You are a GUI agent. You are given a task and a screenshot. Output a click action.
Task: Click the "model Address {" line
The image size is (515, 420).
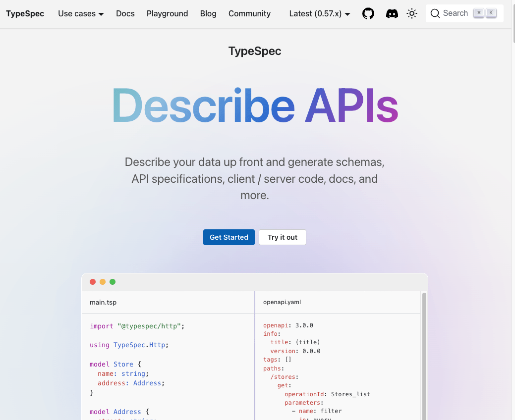pos(119,412)
